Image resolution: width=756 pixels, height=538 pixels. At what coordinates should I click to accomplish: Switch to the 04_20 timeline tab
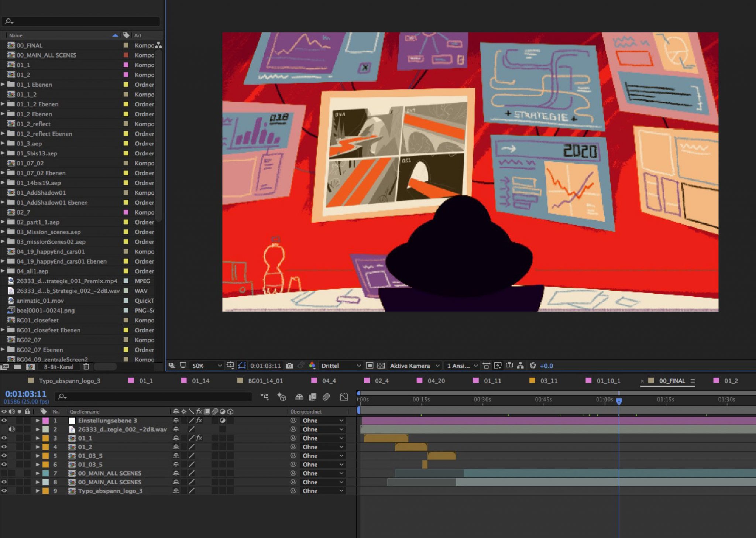(x=436, y=381)
